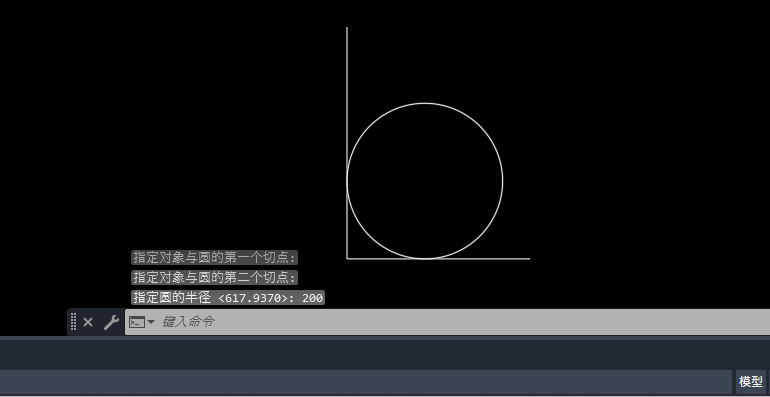This screenshot has height=397, width=770.
Task: Click the topmost quadrant point of the circle
Action: point(425,103)
